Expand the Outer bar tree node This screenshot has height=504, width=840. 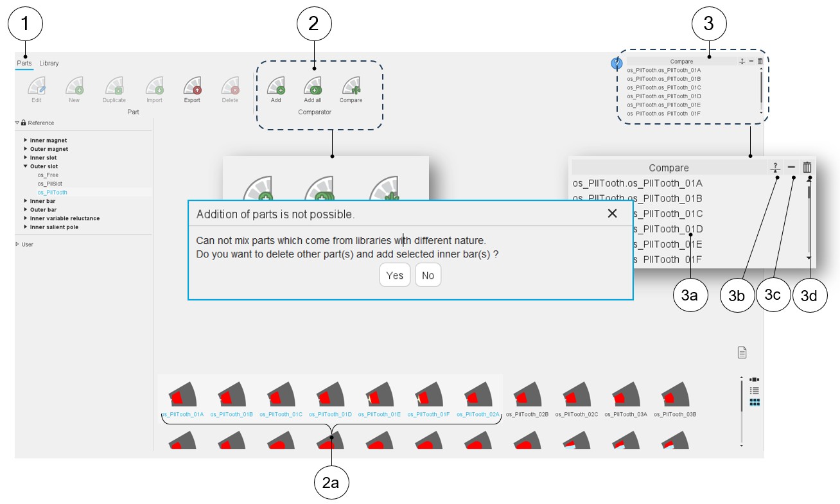(x=26, y=209)
